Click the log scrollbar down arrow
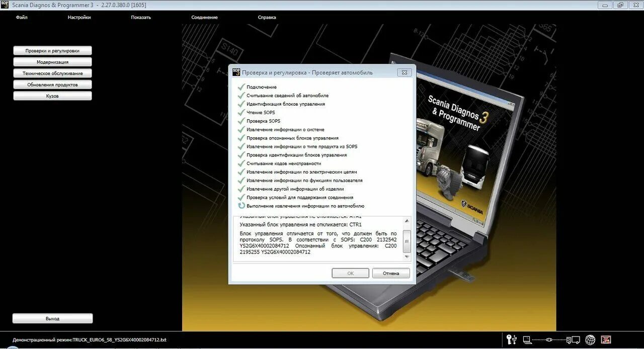Screen dimensions: 644x349 pos(407,257)
